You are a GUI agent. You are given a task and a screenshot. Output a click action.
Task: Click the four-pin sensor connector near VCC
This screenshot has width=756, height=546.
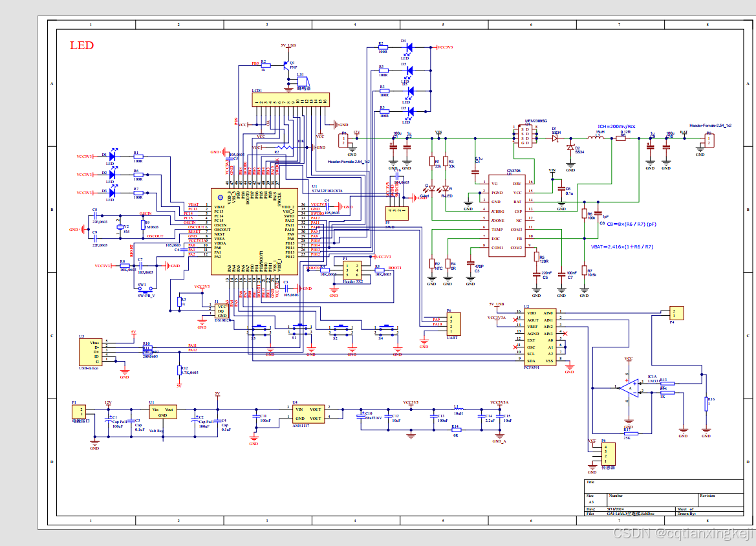click(x=609, y=454)
